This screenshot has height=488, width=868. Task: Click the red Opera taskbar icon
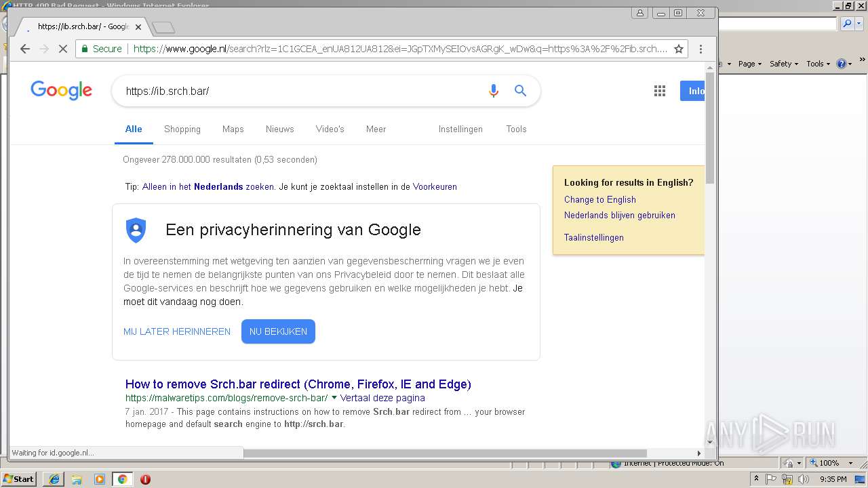(145, 479)
